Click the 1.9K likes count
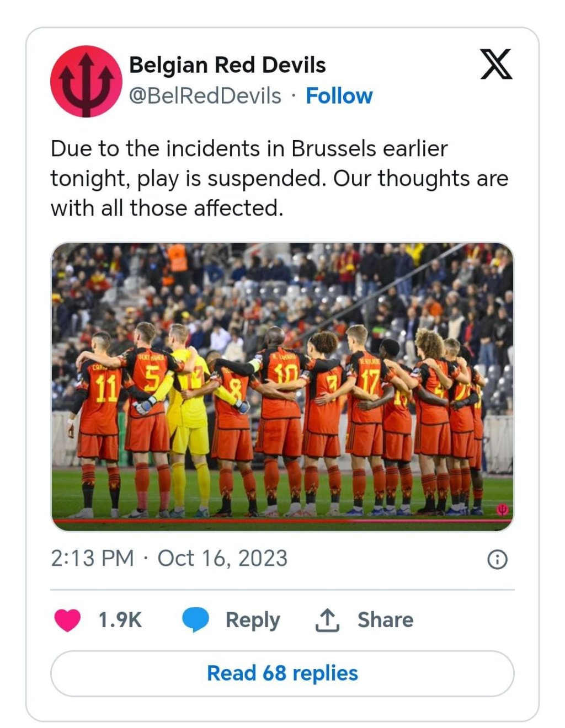565x728 pixels. 120,620
